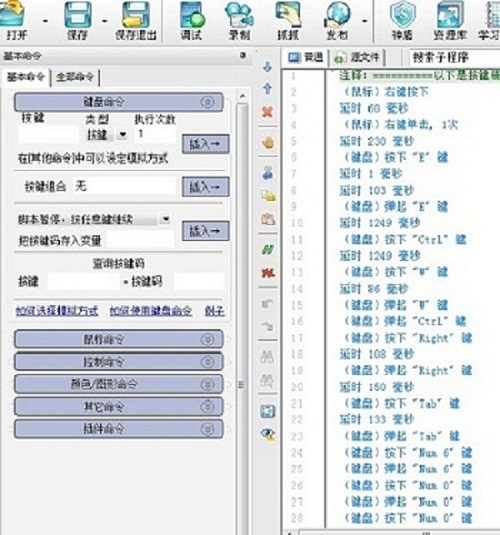Screen dimensions: 500x535
Task: Expand the 控制命令 section
Action: pos(119,361)
